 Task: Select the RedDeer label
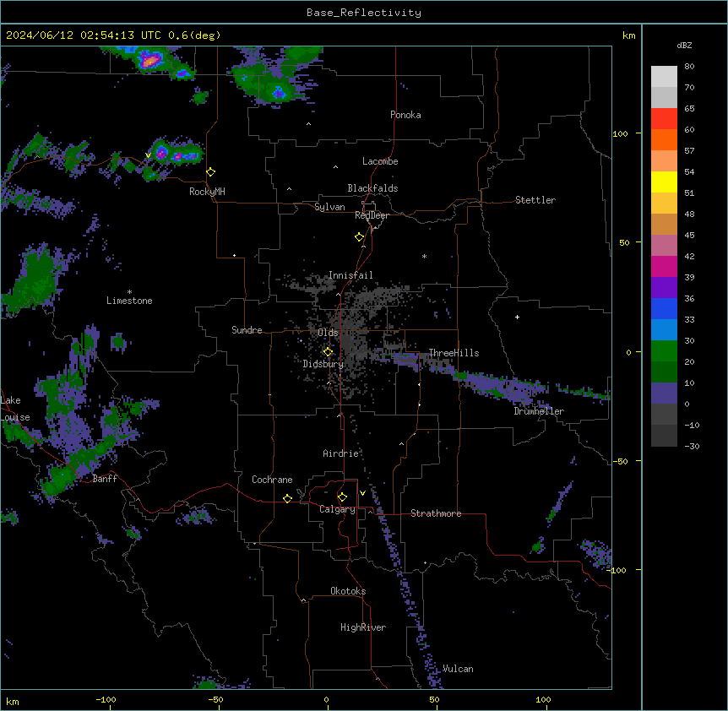click(x=372, y=215)
